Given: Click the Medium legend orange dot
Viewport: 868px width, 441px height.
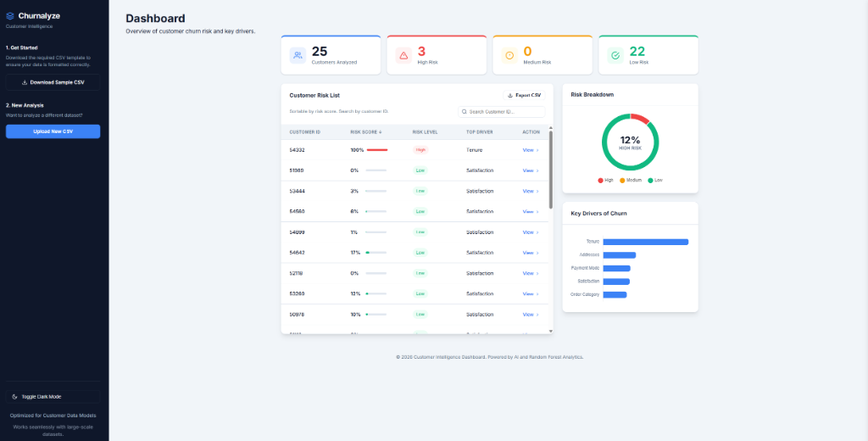Looking at the screenshot, I should tap(622, 181).
